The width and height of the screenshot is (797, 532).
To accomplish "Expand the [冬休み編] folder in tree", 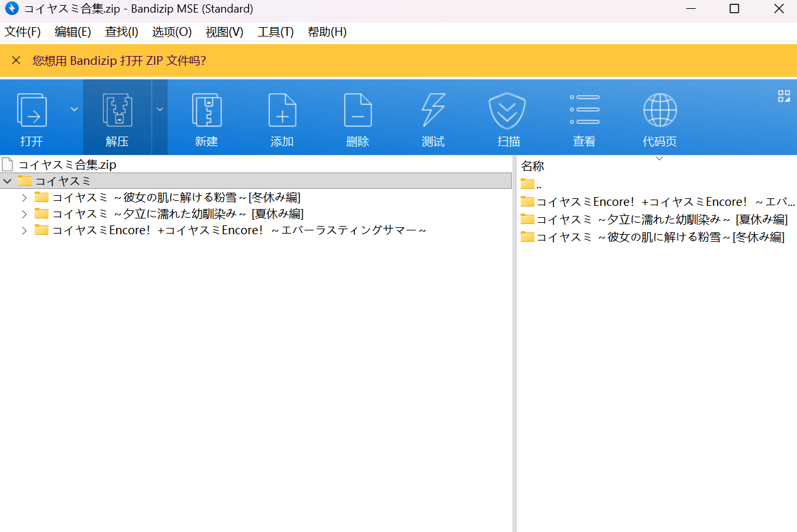I will tap(25, 198).
